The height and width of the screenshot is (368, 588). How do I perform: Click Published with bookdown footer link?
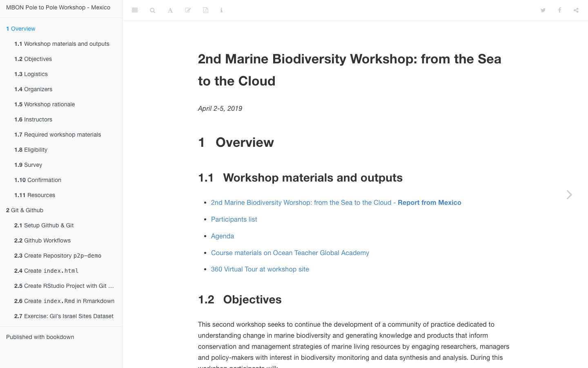pos(40,337)
